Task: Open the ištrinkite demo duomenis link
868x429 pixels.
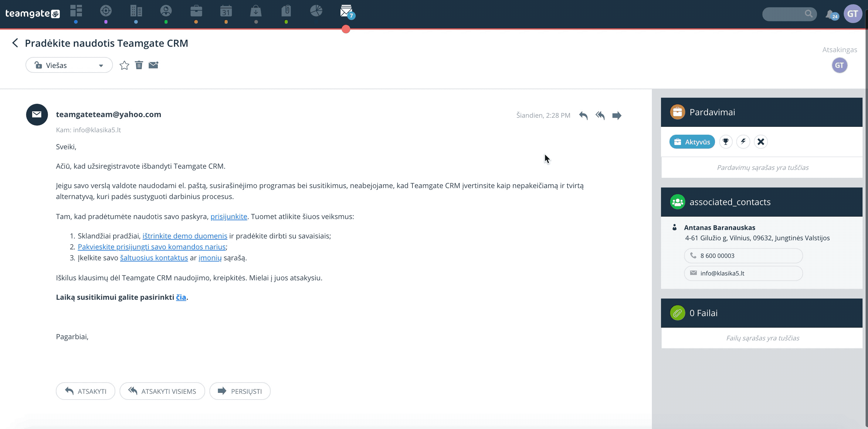Action: (x=185, y=236)
